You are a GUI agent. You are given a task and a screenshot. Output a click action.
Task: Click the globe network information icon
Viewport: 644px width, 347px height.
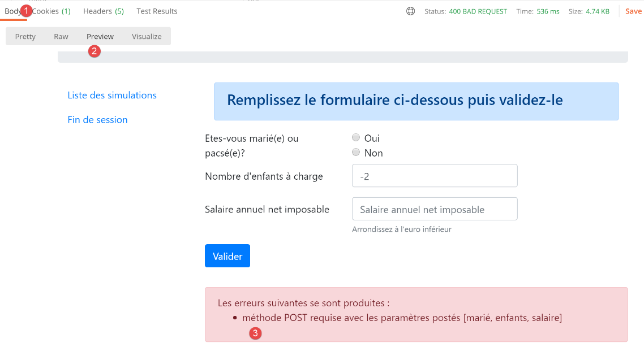pos(411,11)
